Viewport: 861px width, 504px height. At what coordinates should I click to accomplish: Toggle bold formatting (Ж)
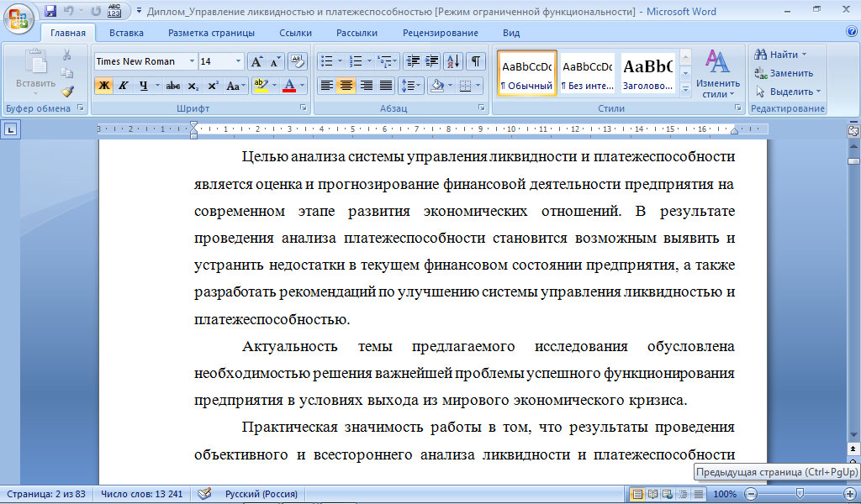(x=103, y=86)
